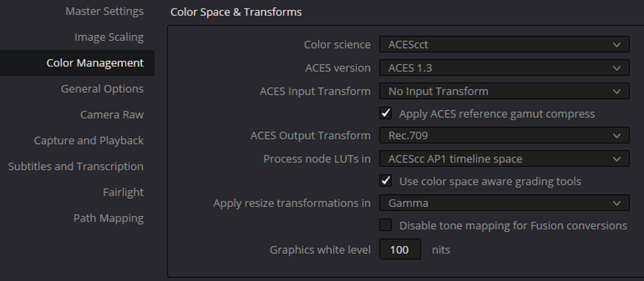Disable Apply ACES reference gamut compress
The height and width of the screenshot is (281, 644).
tap(386, 114)
